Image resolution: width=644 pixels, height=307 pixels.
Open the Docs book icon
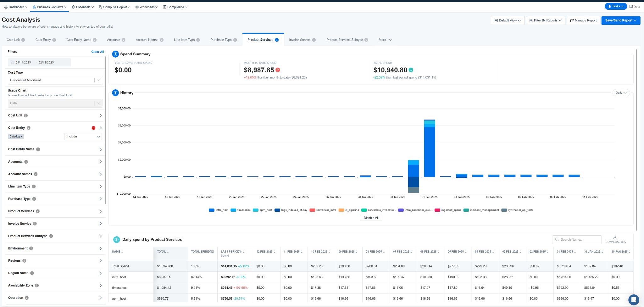(x=631, y=6)
